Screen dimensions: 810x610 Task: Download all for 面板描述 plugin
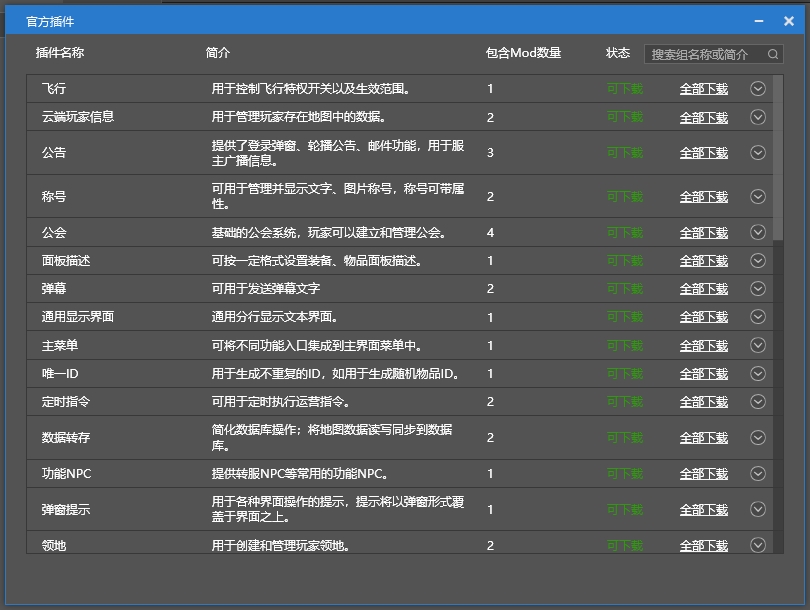coord(703,261)
